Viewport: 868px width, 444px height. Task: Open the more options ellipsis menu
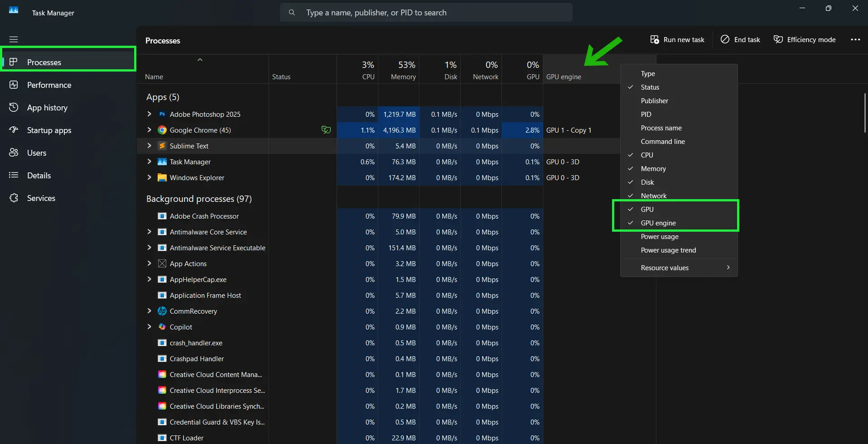855,39
